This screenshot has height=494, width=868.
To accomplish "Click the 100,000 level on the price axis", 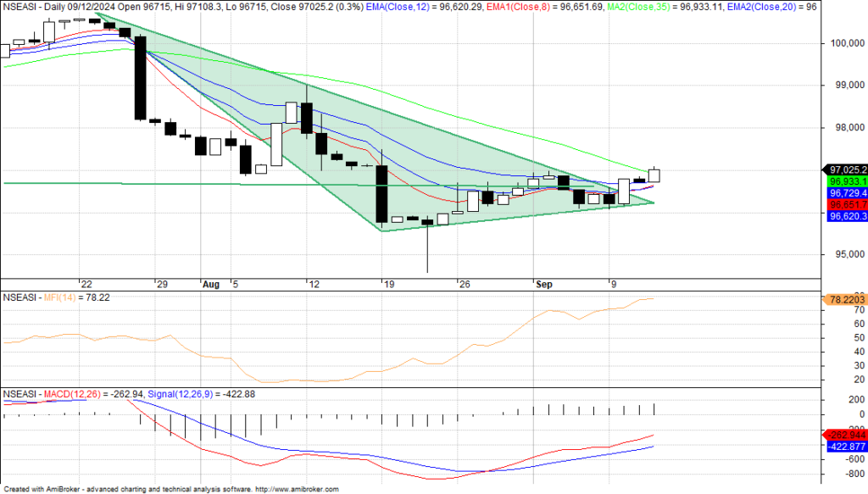I will pos(848,43).
